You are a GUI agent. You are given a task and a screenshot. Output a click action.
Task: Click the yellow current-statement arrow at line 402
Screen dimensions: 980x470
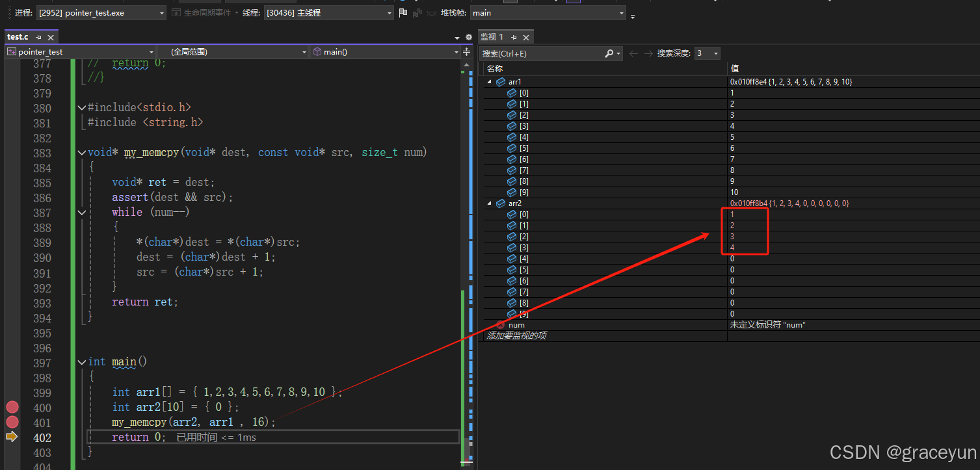pos(12,437)
